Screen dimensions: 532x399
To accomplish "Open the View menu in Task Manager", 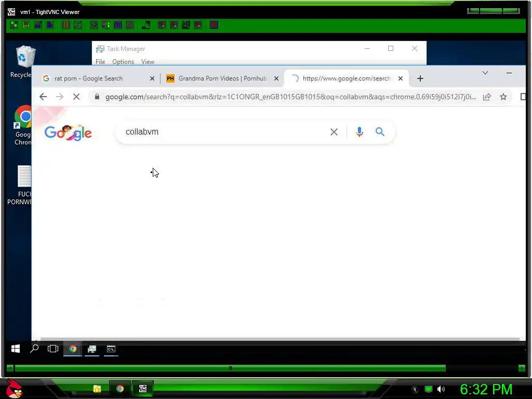I will pyautogui.click(x=148, y=62).
